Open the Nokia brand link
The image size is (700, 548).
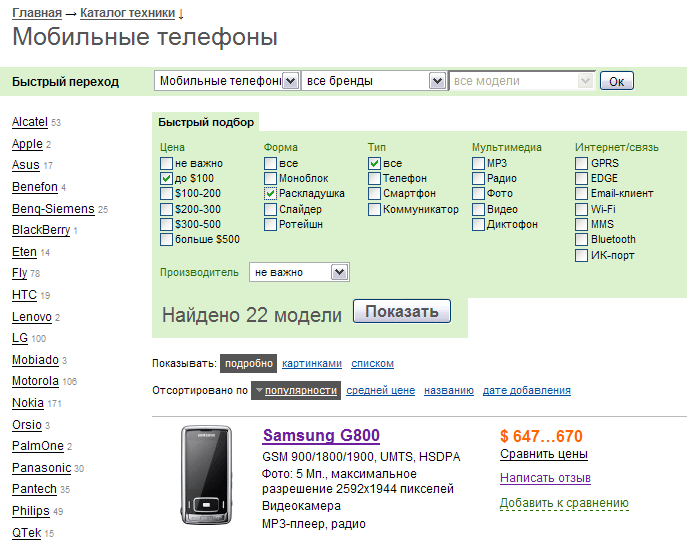pos(27,403)
